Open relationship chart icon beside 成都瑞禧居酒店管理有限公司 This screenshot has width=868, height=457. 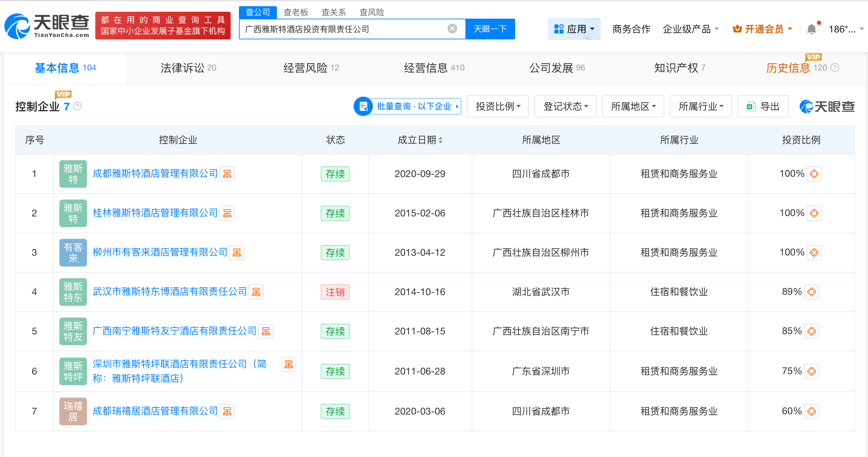pos(228,411)
